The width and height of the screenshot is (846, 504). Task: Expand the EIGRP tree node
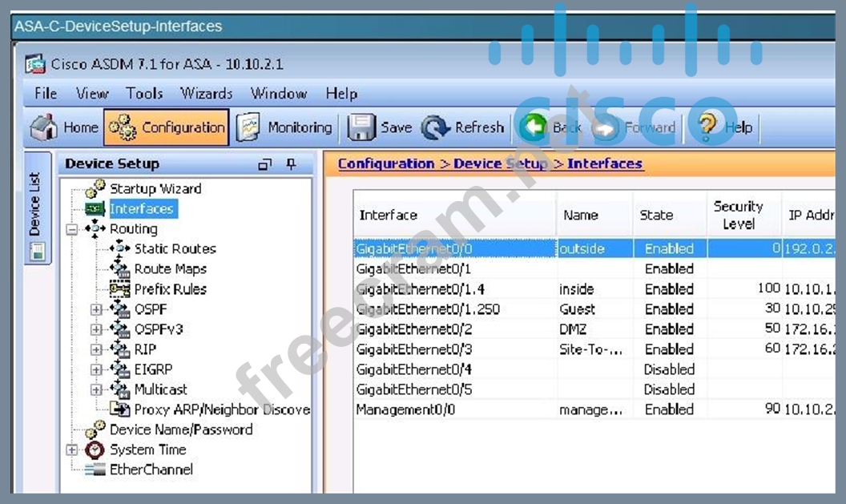[x=97, y=369]
